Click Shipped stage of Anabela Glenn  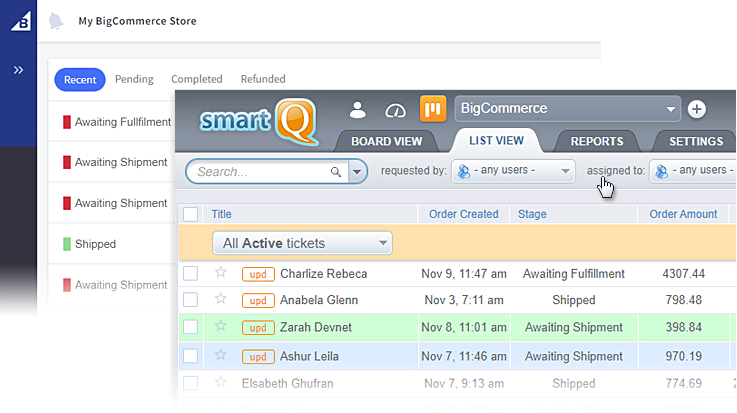click(573, 300)
